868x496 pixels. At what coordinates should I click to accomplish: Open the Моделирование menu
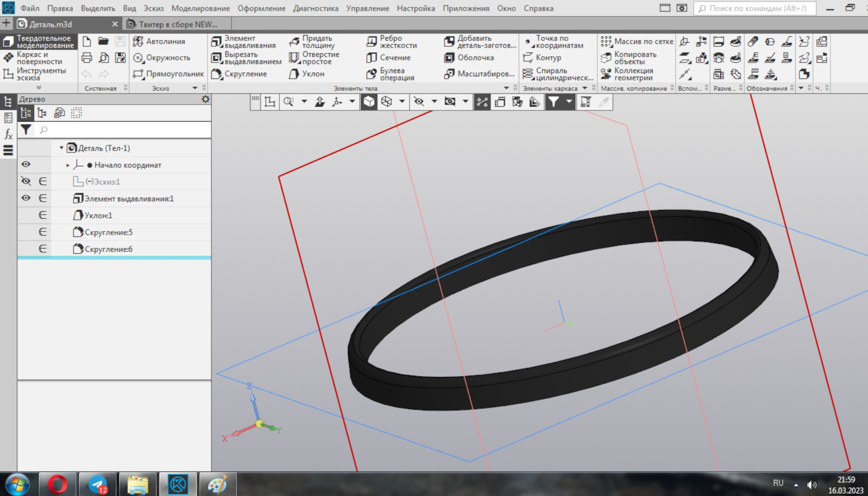pos(200,8)
